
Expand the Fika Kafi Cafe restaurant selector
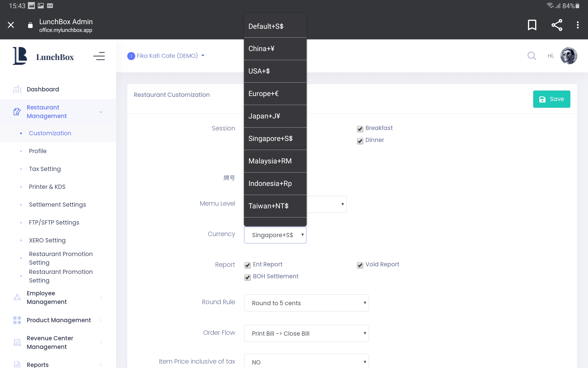[x=167, y=56]
